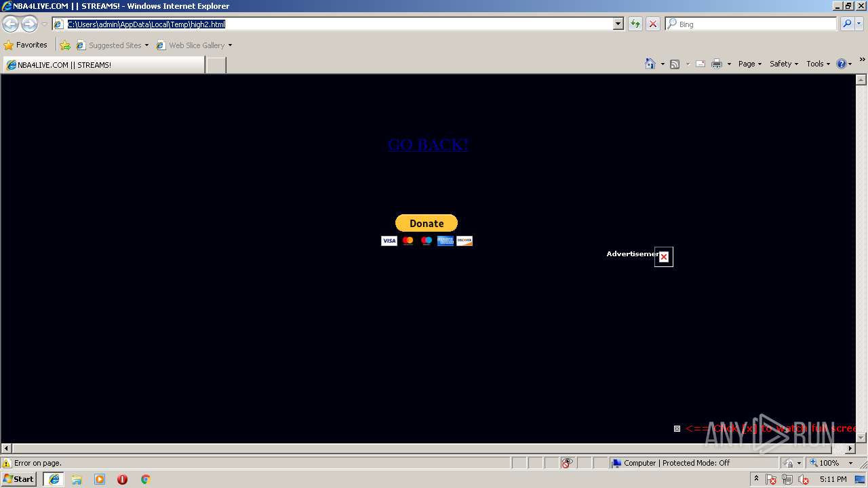Click the RSS feeds icon
The height and width of the screenshot is (488, 868).
(x=675, y=64)
